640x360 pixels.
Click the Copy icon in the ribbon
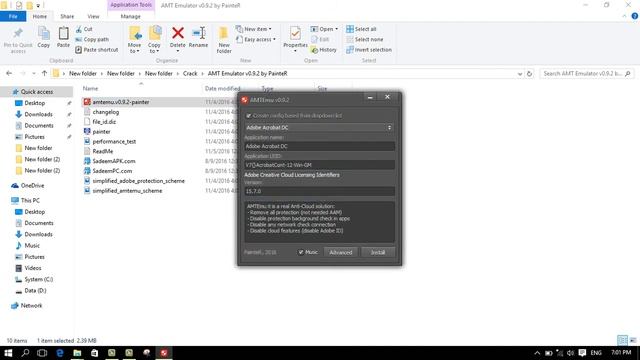coord(44,33)
